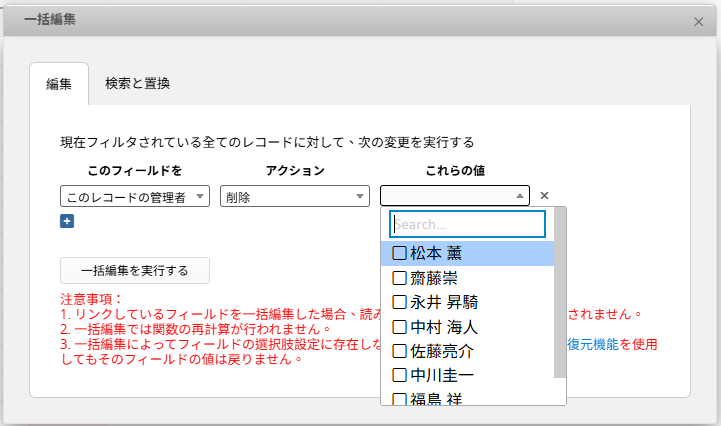Remove the field row with × icon

pos(545,196)
